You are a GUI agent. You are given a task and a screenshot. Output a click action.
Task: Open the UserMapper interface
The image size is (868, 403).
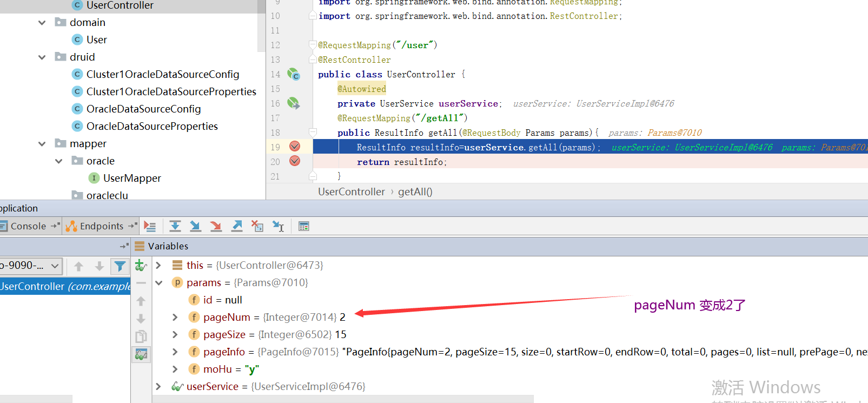click(132, 178)
